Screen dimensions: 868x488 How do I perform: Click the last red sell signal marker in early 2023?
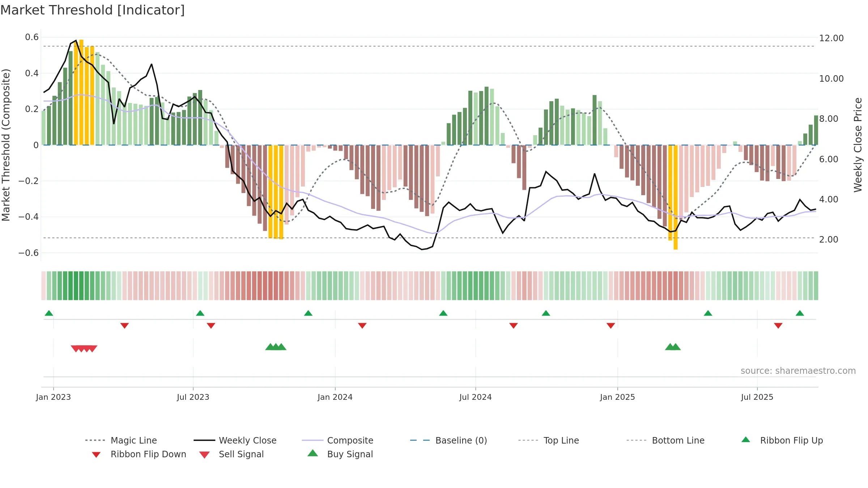pyautogui.click(x=93, y=348)
